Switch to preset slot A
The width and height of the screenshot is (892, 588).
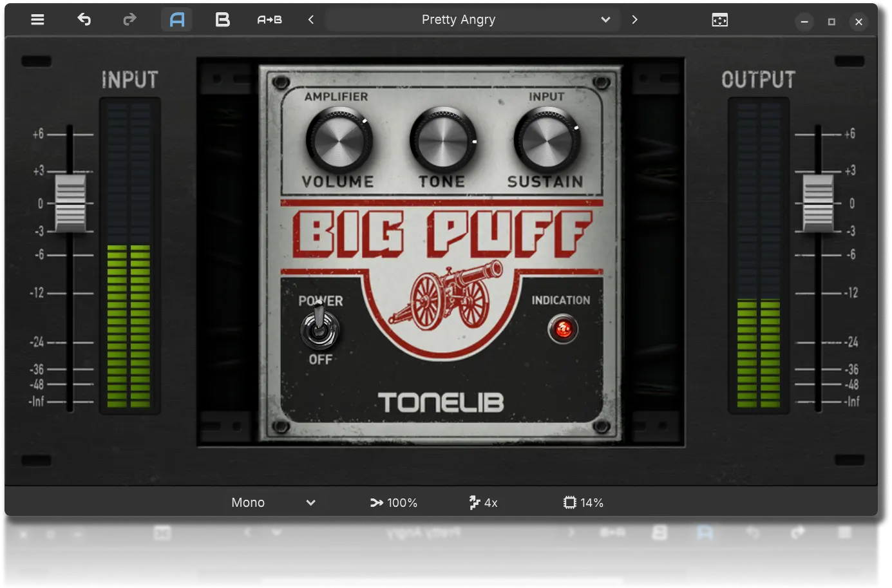[177, 19]
